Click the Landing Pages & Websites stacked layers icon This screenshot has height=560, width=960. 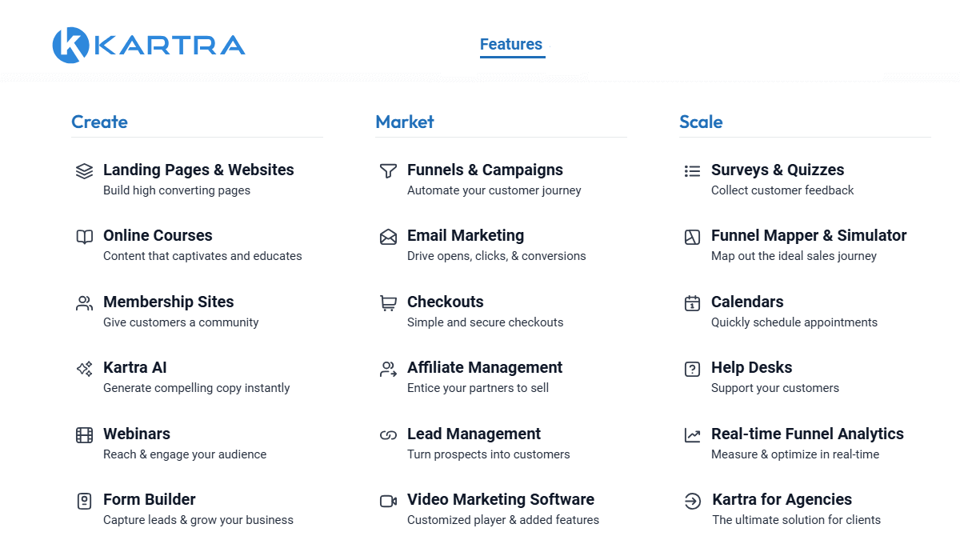84,170
